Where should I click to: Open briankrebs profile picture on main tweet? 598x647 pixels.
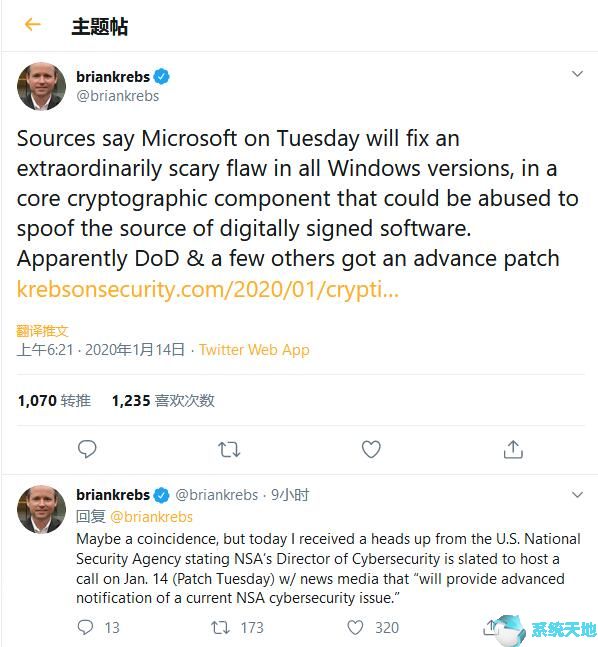coord(41,86)
